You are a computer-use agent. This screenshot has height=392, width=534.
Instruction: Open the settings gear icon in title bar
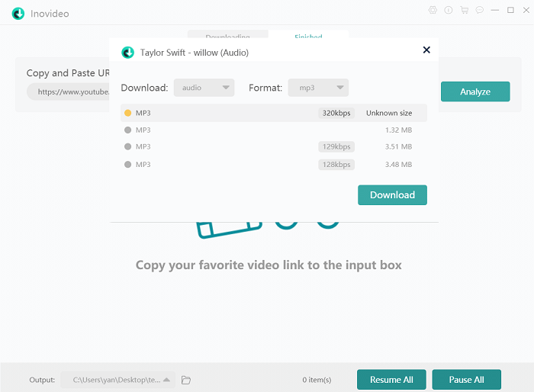pos(433,10)
